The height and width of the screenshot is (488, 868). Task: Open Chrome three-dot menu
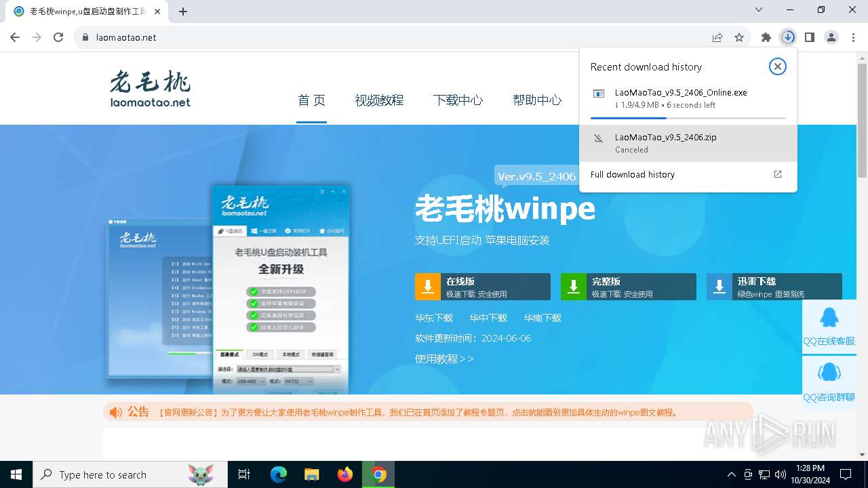point(853,38)
